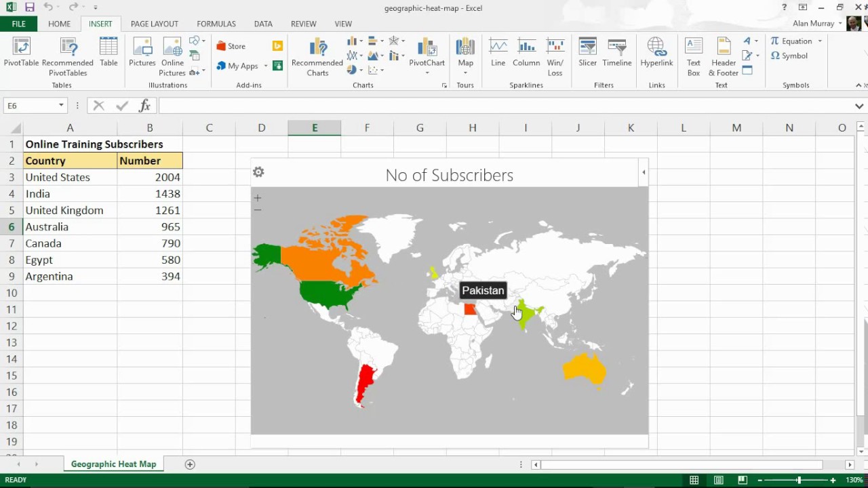Switch to the PAGE LAYOUT tab
The height and width of the screenshot is (488, 868).
(155, 24)
